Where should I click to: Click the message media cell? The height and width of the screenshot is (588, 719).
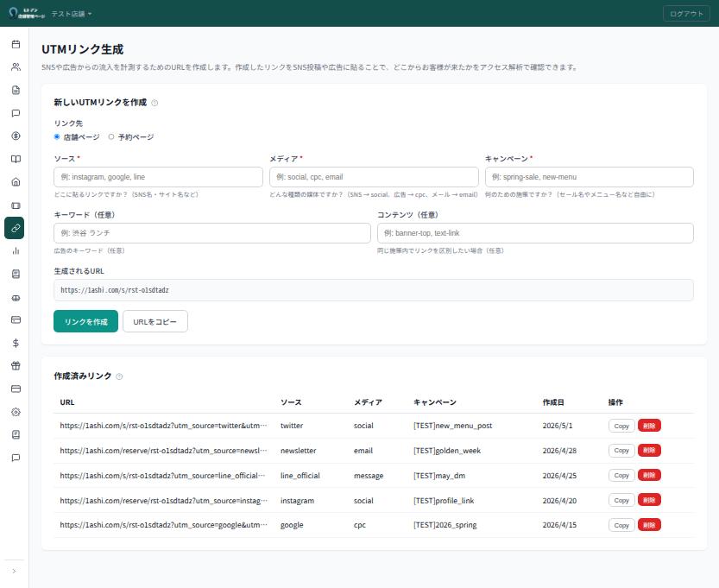[x=369, y=476]
